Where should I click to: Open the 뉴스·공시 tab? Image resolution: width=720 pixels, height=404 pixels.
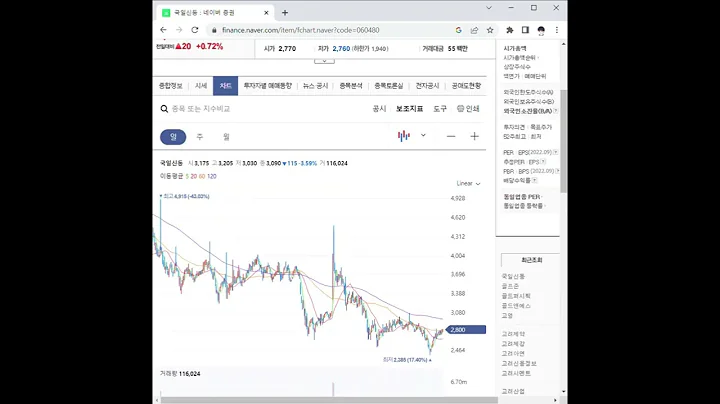tap(315, 86)
